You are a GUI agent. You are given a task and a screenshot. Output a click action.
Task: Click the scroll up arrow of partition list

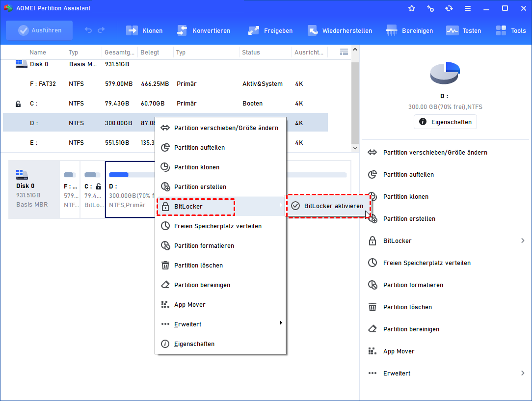pyautogui.click(x=355, y=49)
